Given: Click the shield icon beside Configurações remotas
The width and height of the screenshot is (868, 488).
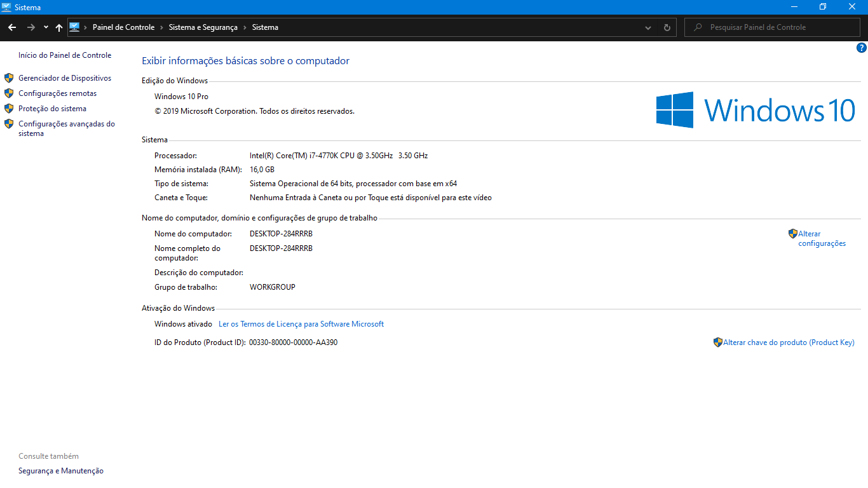Looking at the screenshot, I should [9, 93].
